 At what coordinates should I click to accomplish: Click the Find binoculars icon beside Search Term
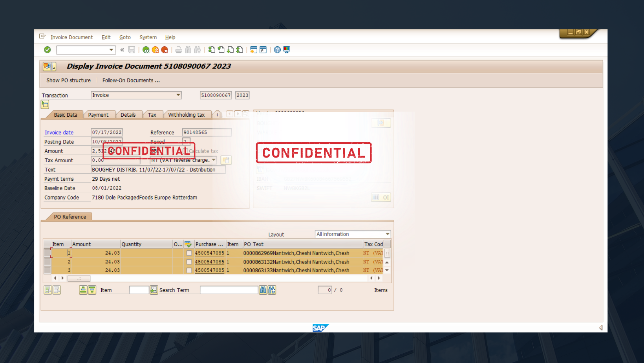point(263,290)
